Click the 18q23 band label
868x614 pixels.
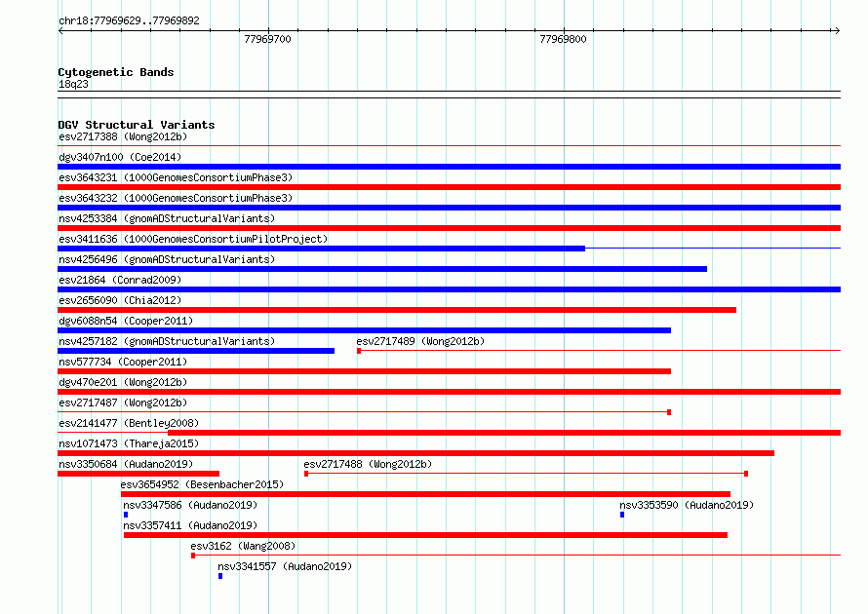coord(73,84)
